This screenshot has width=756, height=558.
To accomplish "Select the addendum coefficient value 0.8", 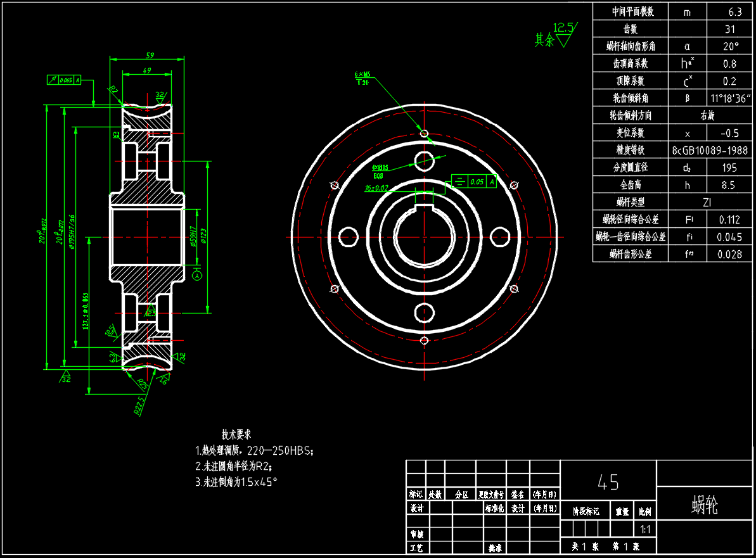I will [729, 64].
